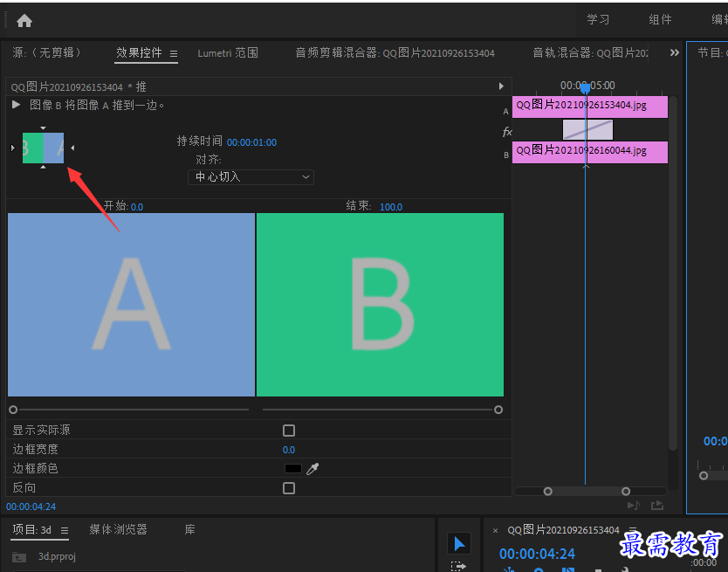Screen dimensions: 728x572
Task: Select the Track Select Forward tool
Action: coord(458,566)
